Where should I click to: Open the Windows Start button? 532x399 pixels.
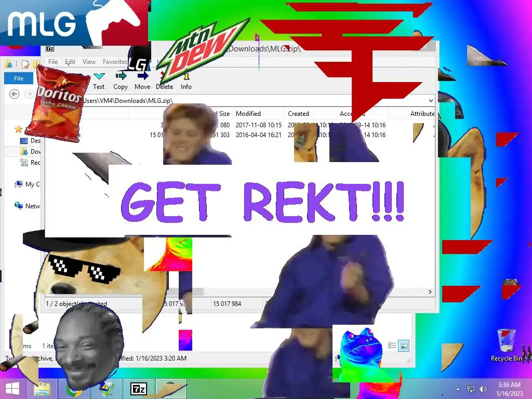tap(12, 389)
